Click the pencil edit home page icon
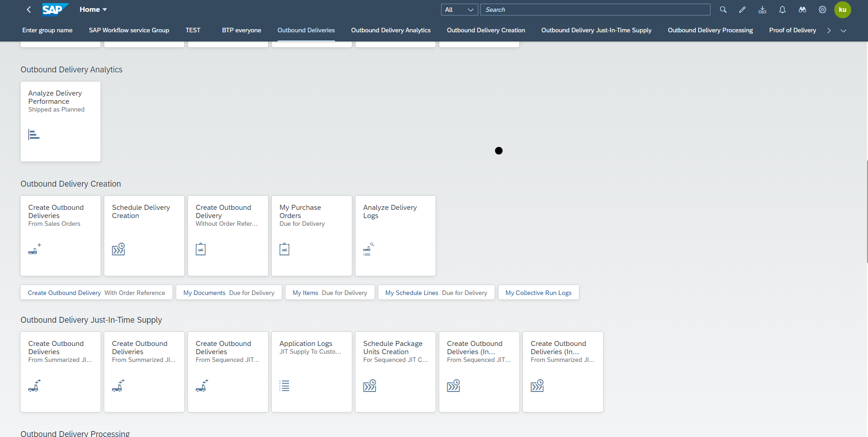 [x=742, y=10]
